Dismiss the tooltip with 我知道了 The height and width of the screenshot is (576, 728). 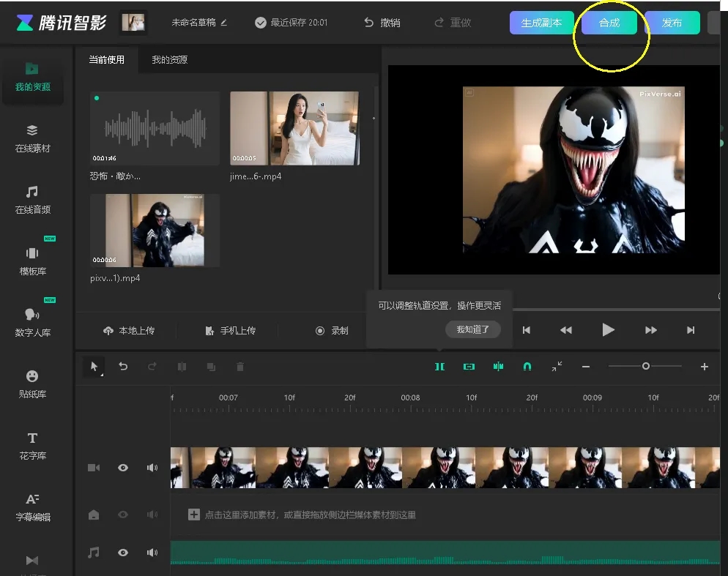click(472, 329)
